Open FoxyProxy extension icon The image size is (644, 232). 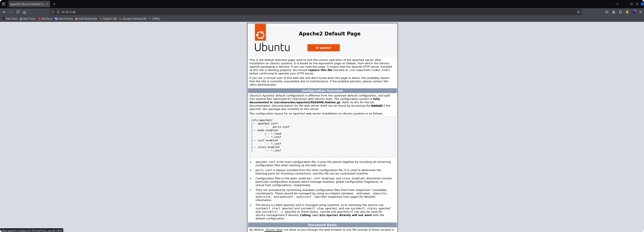(x=627, y=12)
